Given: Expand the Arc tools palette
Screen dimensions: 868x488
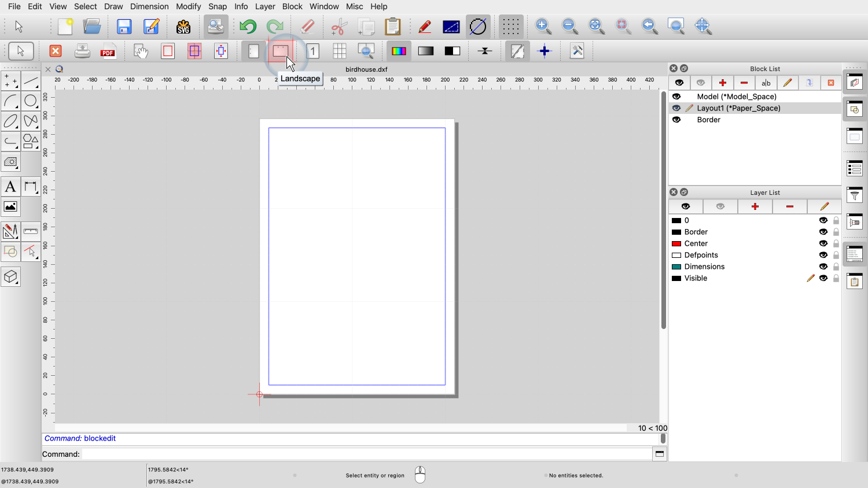Looking at the screenshot, I should 10,101.
